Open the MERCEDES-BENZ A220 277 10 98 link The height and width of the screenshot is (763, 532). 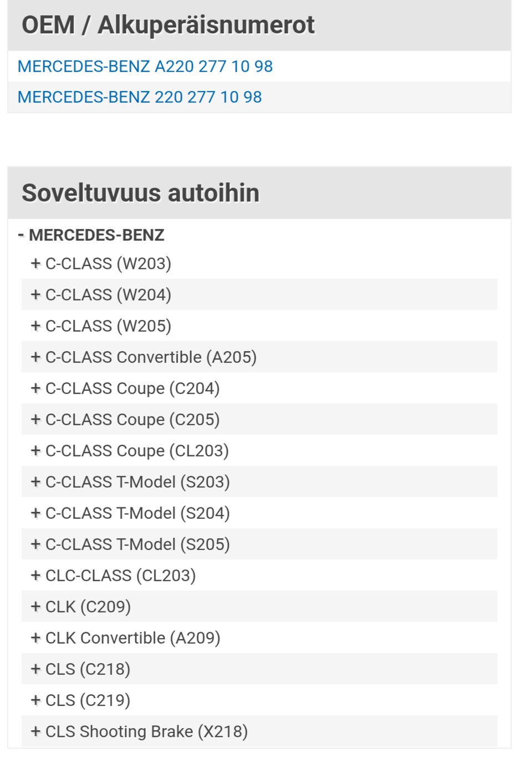coord(145,67)
